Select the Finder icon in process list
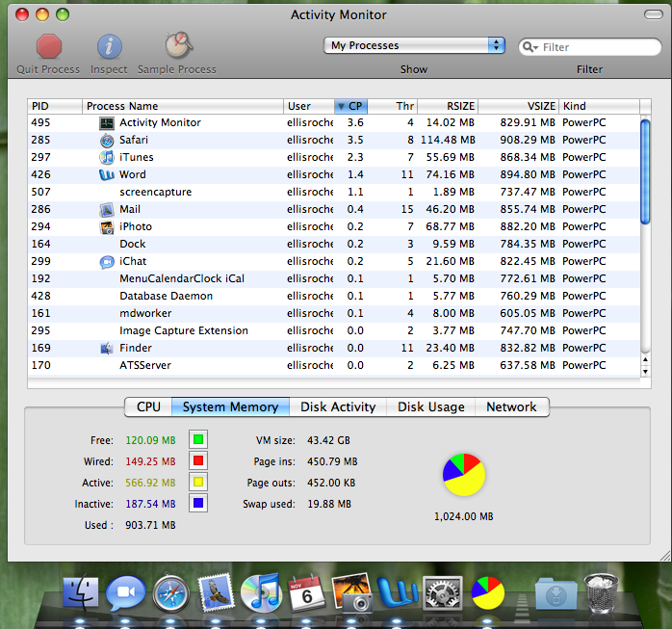The image size is (672, 629). [x=107, y=348]
